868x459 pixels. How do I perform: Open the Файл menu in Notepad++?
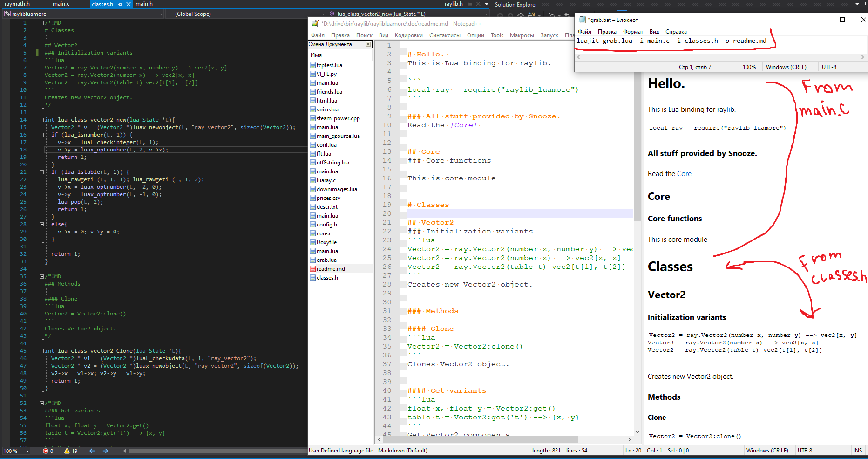click(x=318, y=35)
